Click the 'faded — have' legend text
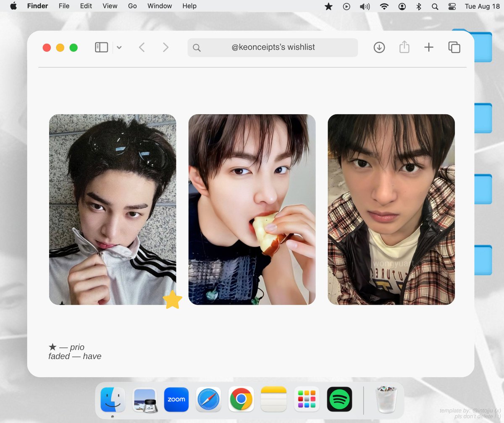 (75, 356)
